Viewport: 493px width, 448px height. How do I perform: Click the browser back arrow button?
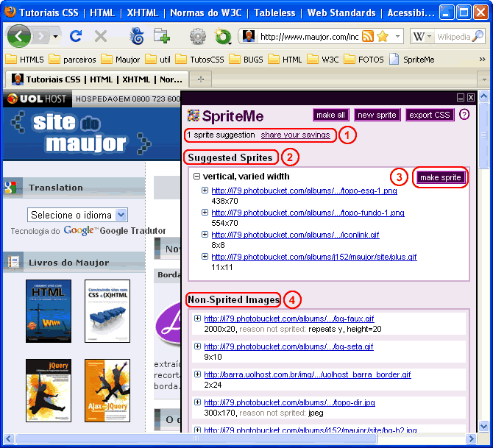click(x=18, y=35)
